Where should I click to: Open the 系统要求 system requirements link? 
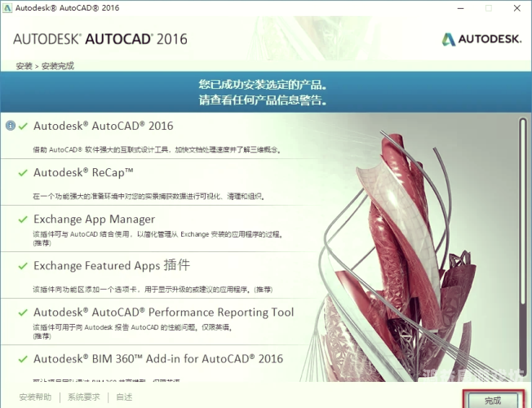pos(83,397)
